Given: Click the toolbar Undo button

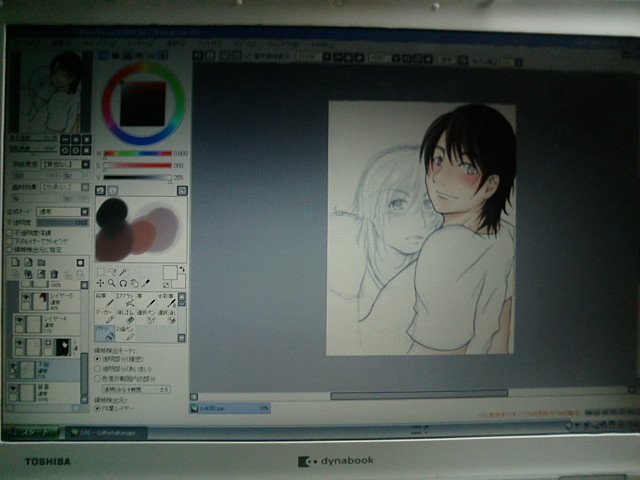Looking at the screenshot, I should click(198, 55).
